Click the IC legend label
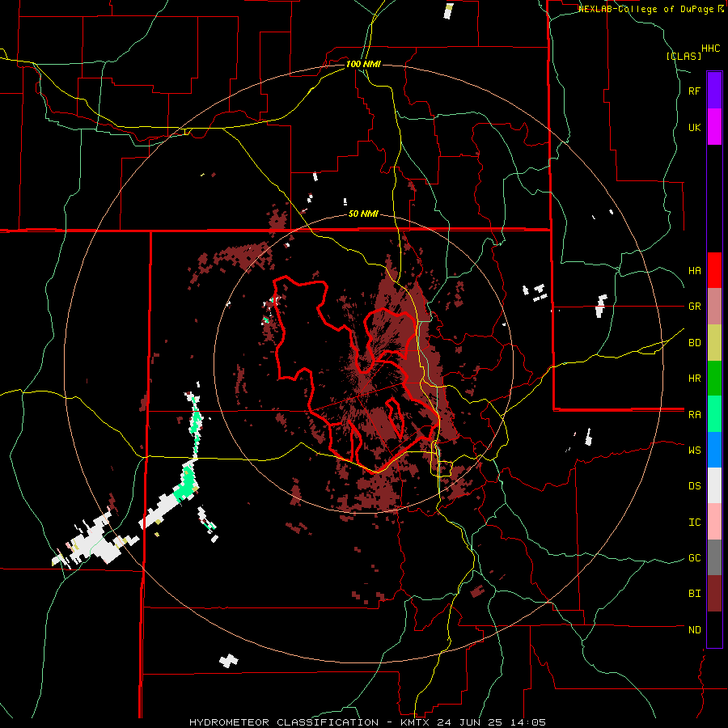 (694, 523)
